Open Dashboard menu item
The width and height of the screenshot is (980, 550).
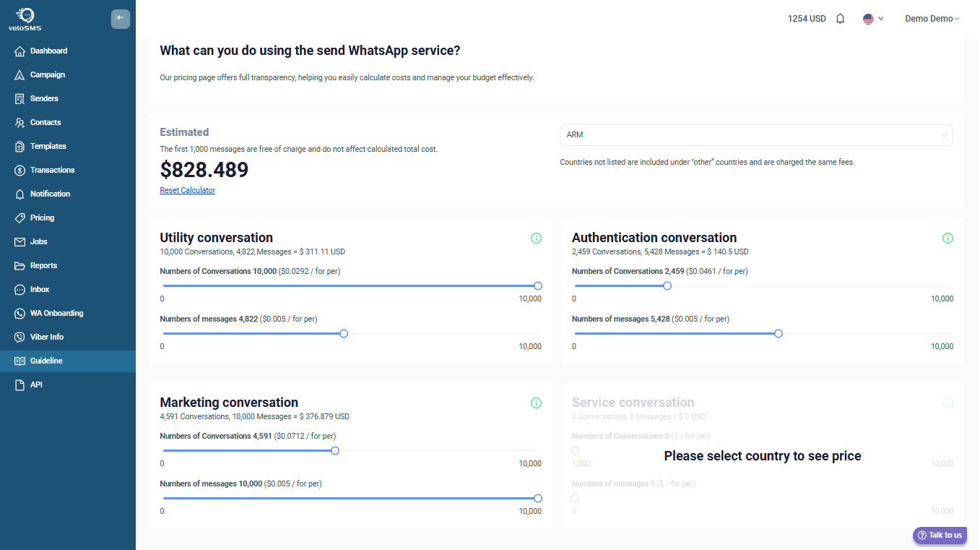pos(68,51)
